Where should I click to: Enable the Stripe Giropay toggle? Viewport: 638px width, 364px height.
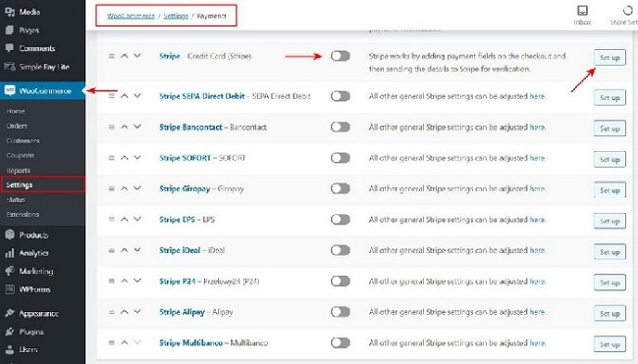tap(341, 188)
